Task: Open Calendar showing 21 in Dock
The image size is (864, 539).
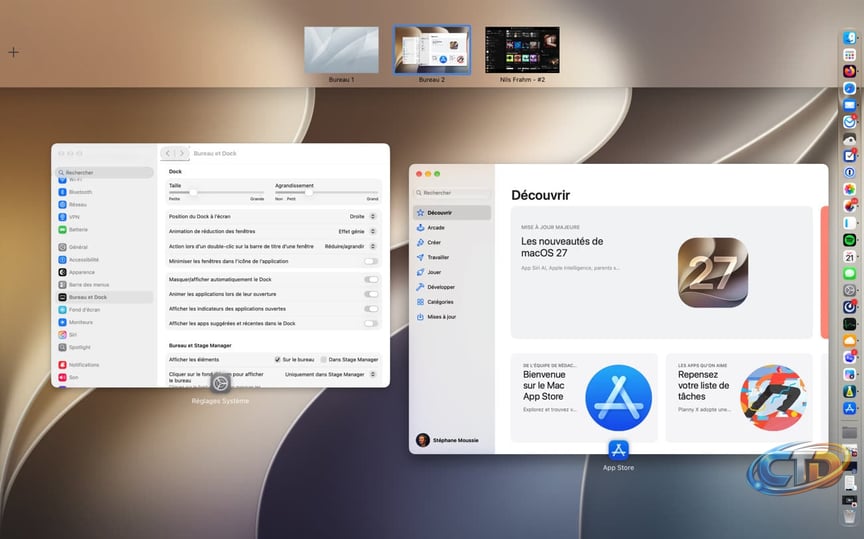Action: [x=849, y=256]
